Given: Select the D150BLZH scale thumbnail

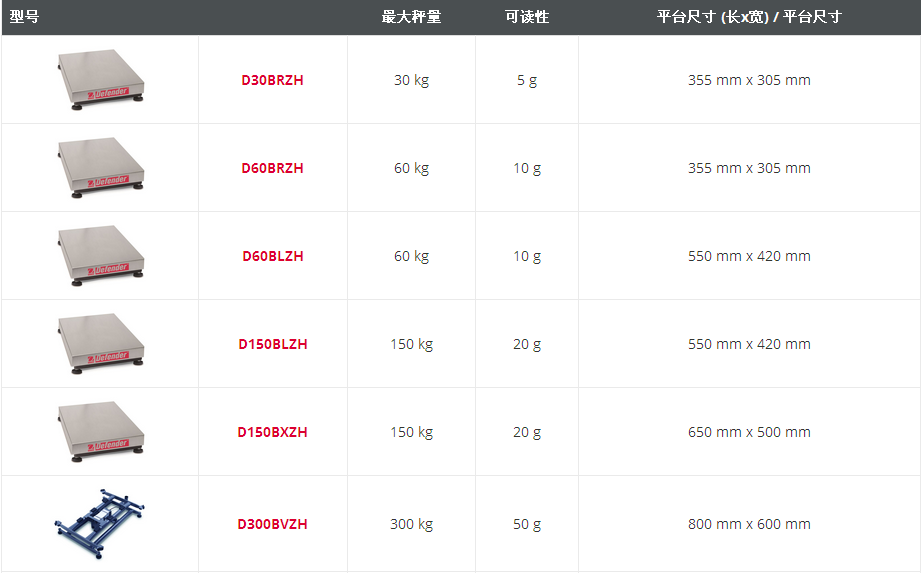Looking at the screenshot, I should tap(100, 343).
